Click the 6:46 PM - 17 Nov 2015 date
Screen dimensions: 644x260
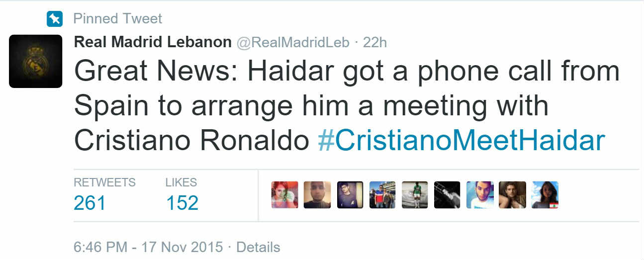pyautogui.click(x=148, y=247)
